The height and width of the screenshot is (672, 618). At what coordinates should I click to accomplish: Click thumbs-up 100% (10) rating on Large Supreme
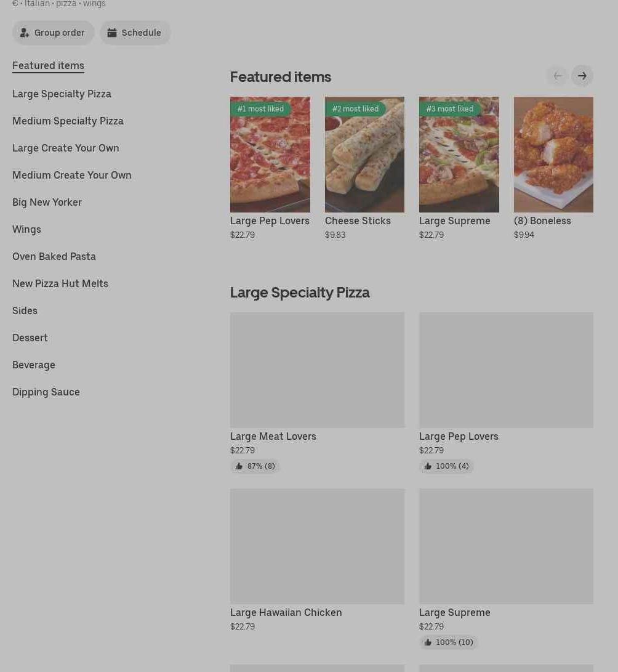click(x=448, y=642)
